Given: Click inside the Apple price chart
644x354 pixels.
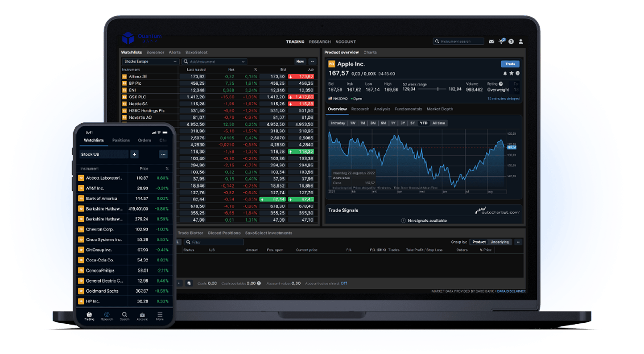Looking at the screenshot, I should pyautogui.click(x=417, y=160).
